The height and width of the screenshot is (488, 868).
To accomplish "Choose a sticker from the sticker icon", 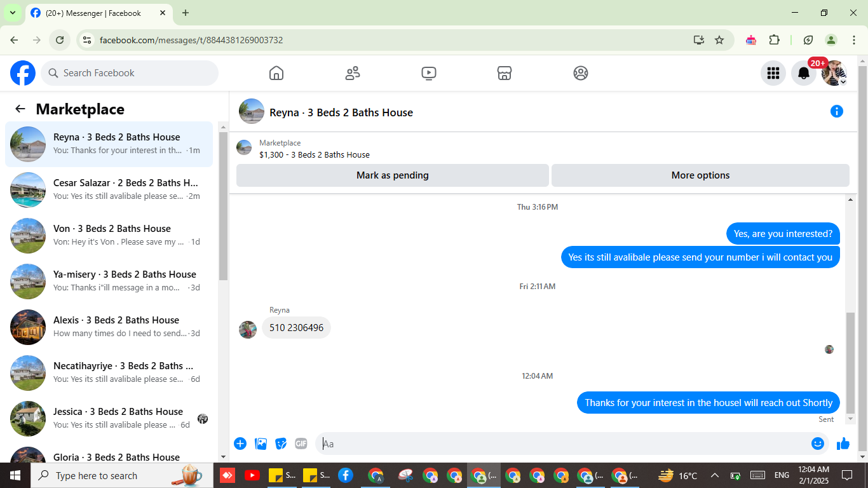I will [281, 444].
